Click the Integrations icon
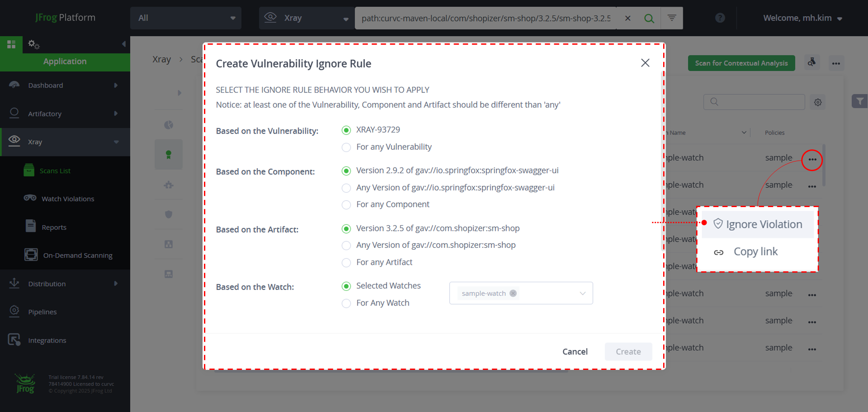868x412 pixels. click(x=14, y=339)
